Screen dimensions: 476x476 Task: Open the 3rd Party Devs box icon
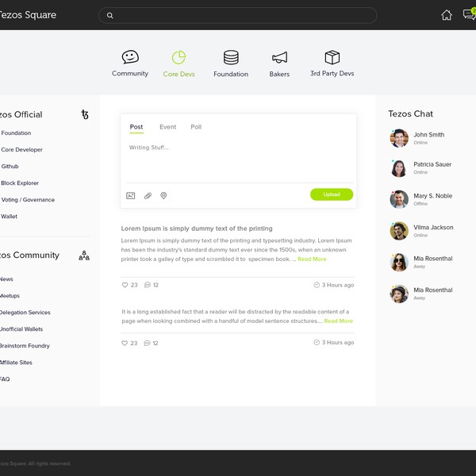[332, 57]
